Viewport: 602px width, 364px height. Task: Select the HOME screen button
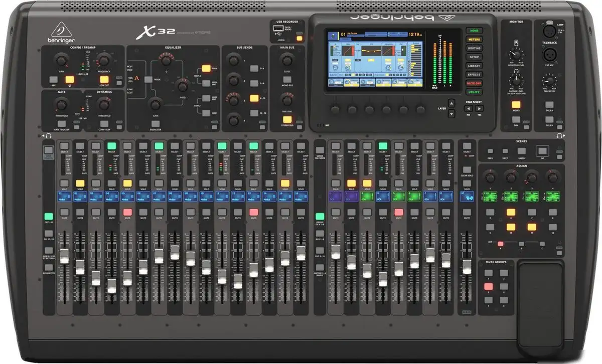(474, 30)
